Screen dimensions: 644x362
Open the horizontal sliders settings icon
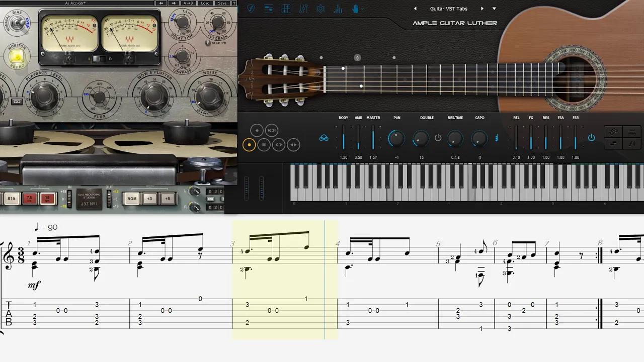(268, 9)
